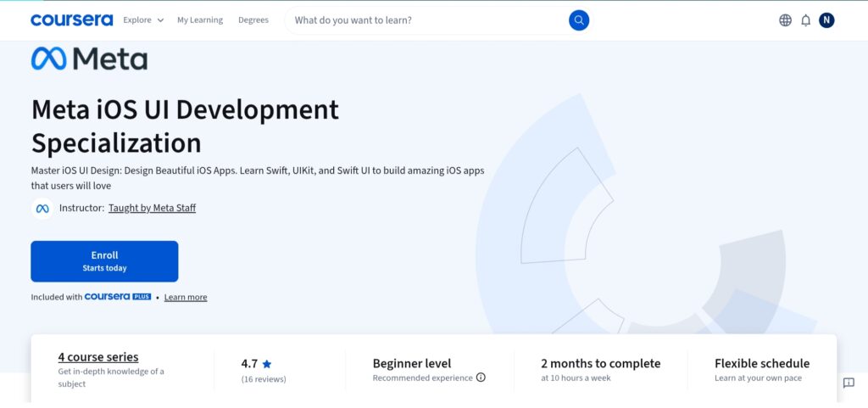Image resolution: width=868 pixels, height=408 pixels.
Task: Open Taught by Meta Staff link
Action: pos(152,208)
